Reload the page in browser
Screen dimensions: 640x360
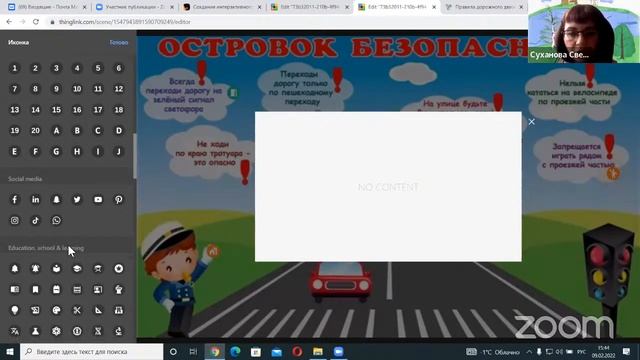point(36,22)
